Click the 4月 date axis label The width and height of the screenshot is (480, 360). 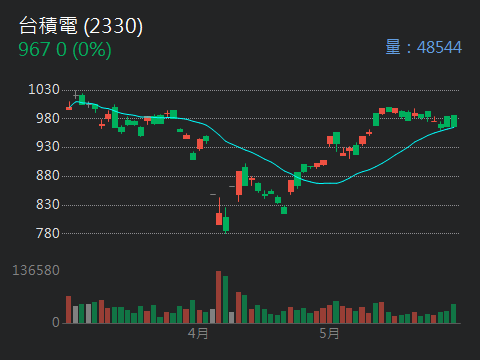198,333
